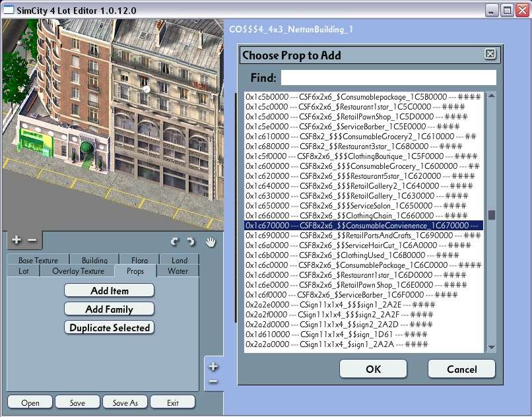Maximize the Lot Editor window
Viewport: 532px width, 417px height.
click(x=507, y=10)
